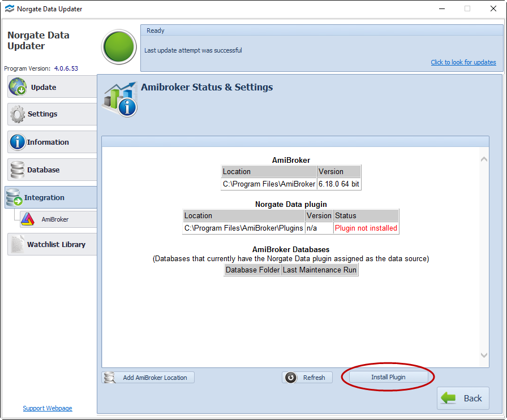The image size is (507, 420).
Task: Click the AmiBroker version '6.18.0 64 bit' cell
Action: (339, 184)
